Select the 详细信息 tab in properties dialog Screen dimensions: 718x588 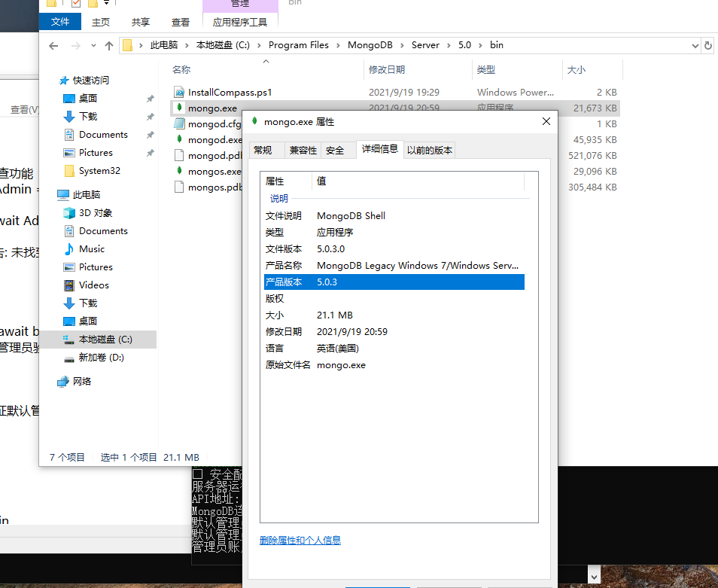point(380,149)
